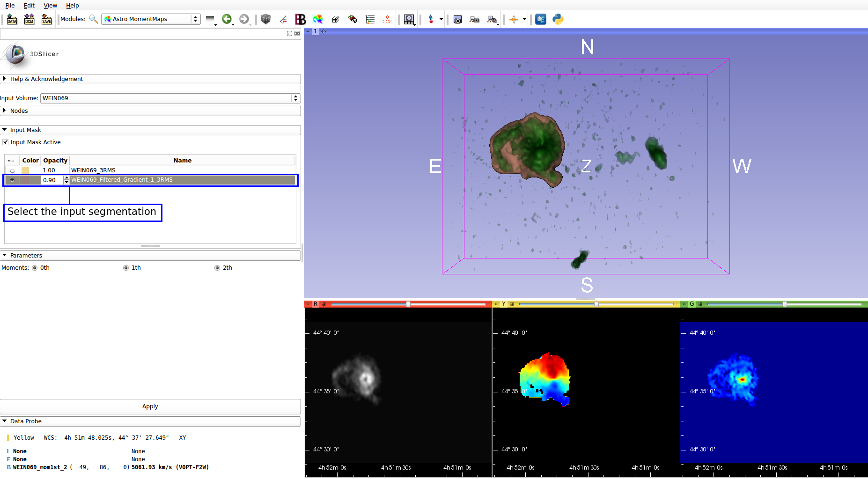Click the Load Data icon
The height and width of the screenshot is (479, 868).
tap(12, 19)
